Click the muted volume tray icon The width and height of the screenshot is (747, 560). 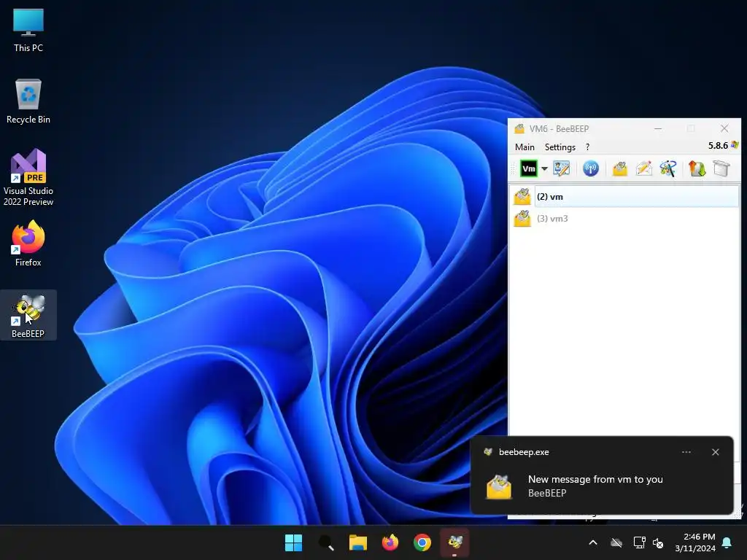tap(658, 542)
